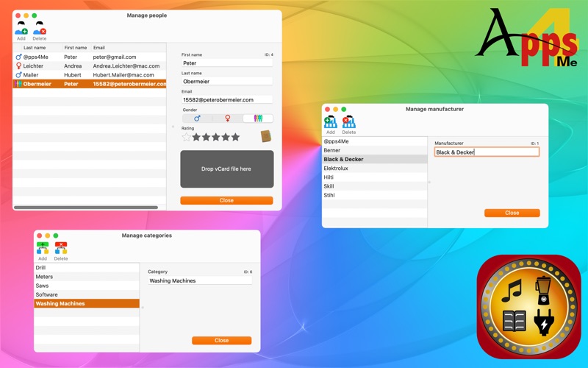Click the First name field containing Peter
The image size is (588, 368).
point(227,63)
